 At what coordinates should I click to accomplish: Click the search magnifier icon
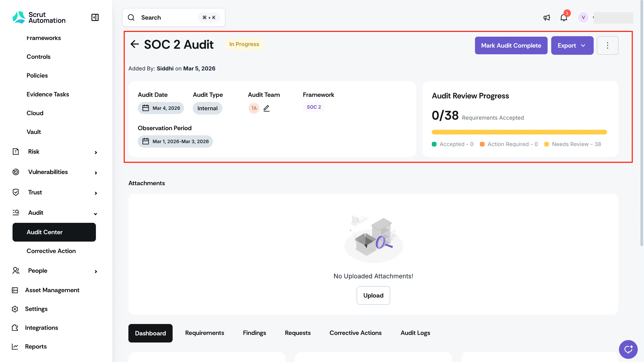coord(131,17)
